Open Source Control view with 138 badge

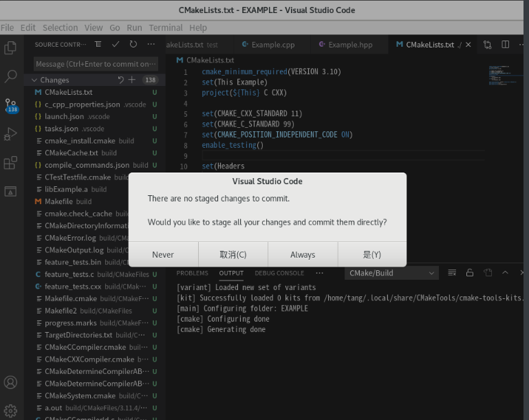[11, 105]
